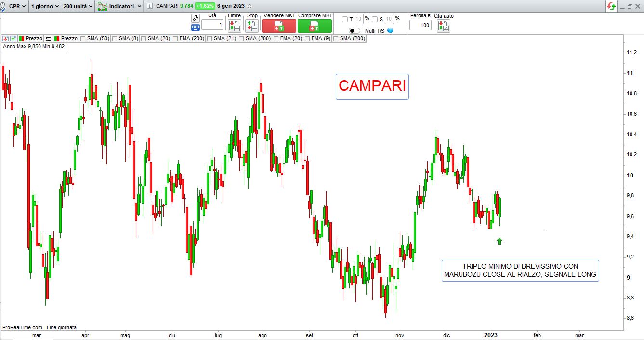Open the indicator list icon

tap(48, 38)
